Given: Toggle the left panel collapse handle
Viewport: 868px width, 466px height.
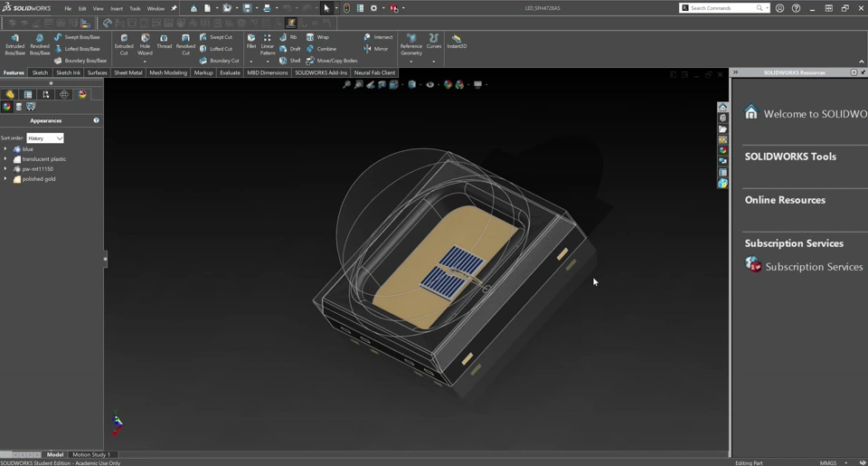Looking at the screenshot, I should pos(105,259).
